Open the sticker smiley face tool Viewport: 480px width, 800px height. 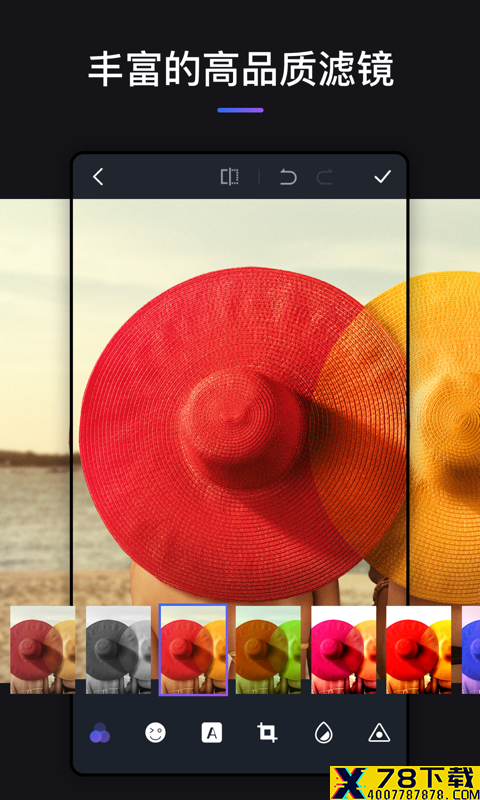coord(156,733)
